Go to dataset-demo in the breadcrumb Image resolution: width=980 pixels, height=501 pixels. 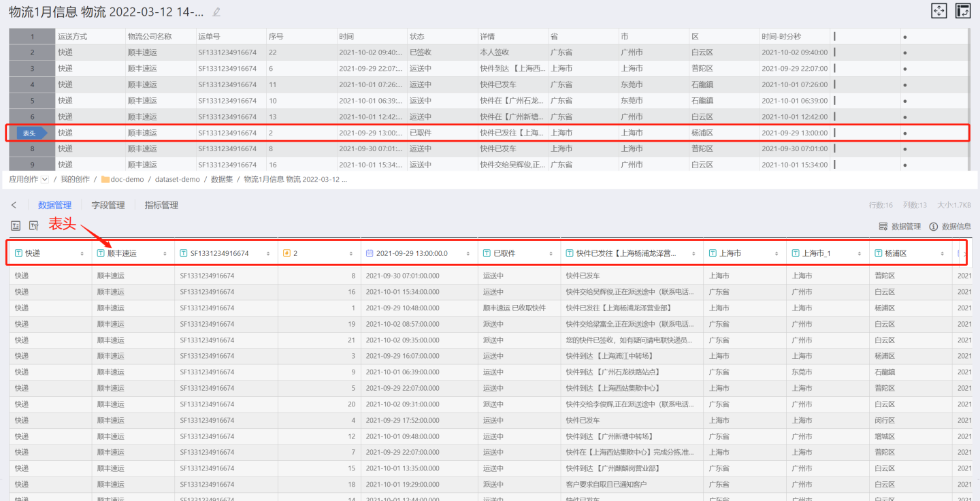pos(177,180)
